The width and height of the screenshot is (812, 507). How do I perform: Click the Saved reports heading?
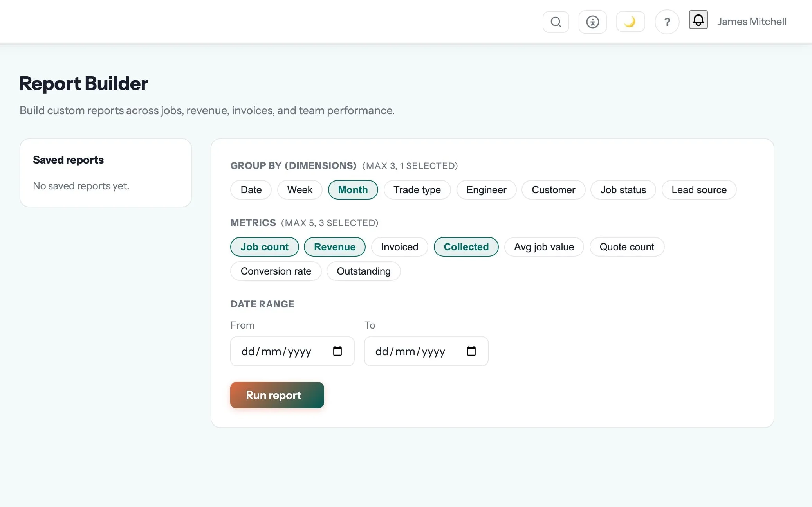68,160
